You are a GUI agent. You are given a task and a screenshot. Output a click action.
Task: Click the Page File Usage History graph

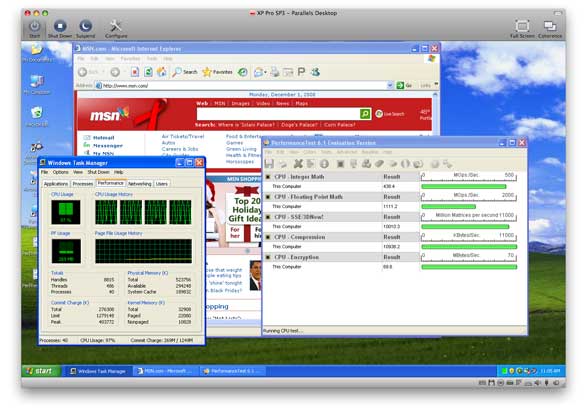click(x=143, y=251)
